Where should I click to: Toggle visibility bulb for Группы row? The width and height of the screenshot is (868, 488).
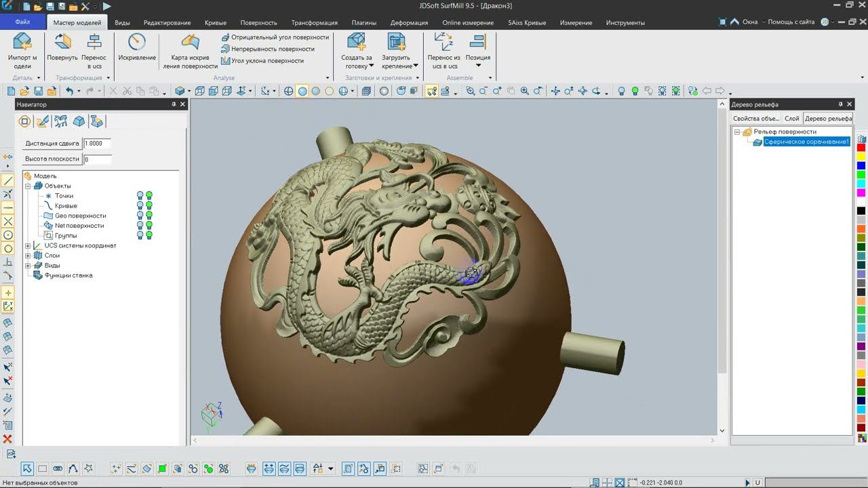[140, 235]
